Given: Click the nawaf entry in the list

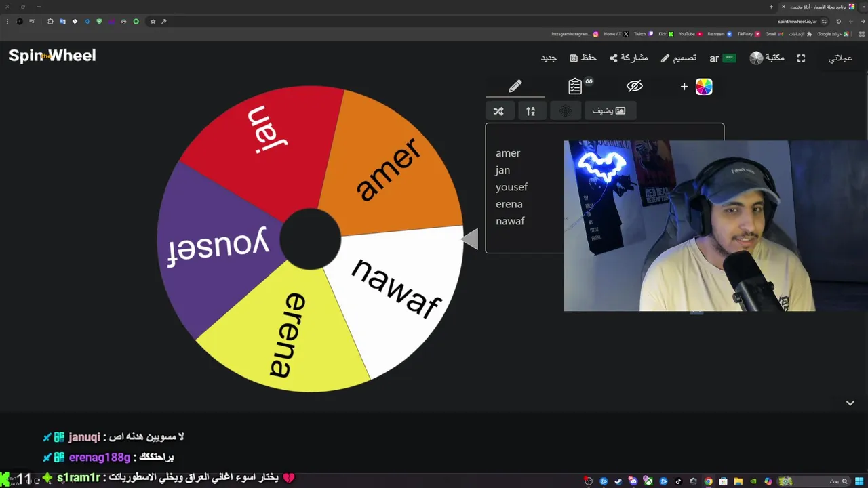Looking at the screenshot, I should click(x=510, y=221).
